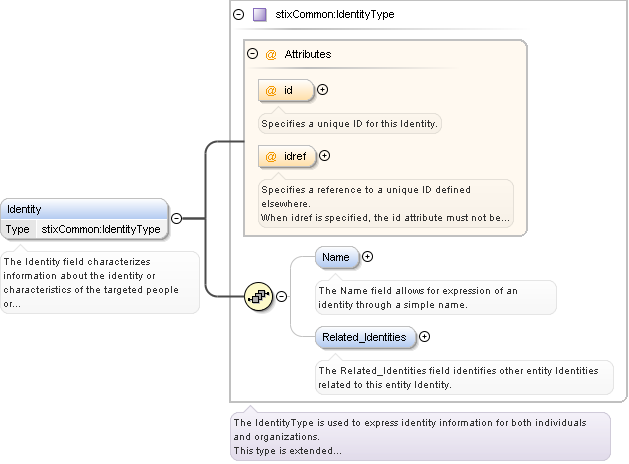Collapse the Attributes group
The height and width of the screenshot is (464, 629).
252,54
